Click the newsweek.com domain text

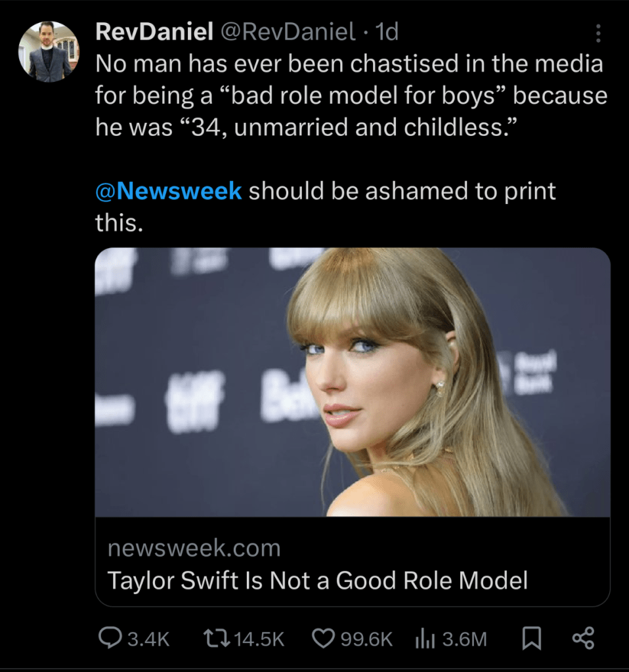[194, 548]
